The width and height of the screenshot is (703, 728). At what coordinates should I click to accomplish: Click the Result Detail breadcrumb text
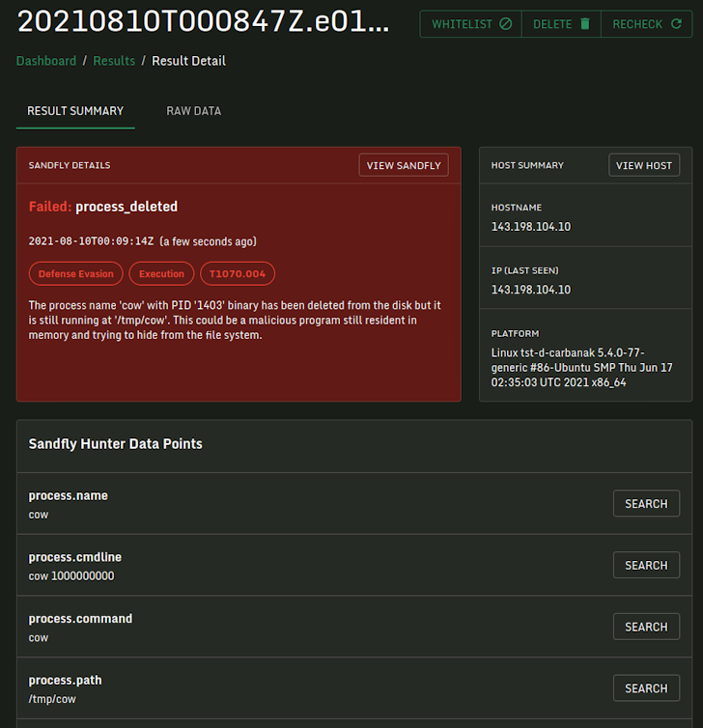(188, 61)
